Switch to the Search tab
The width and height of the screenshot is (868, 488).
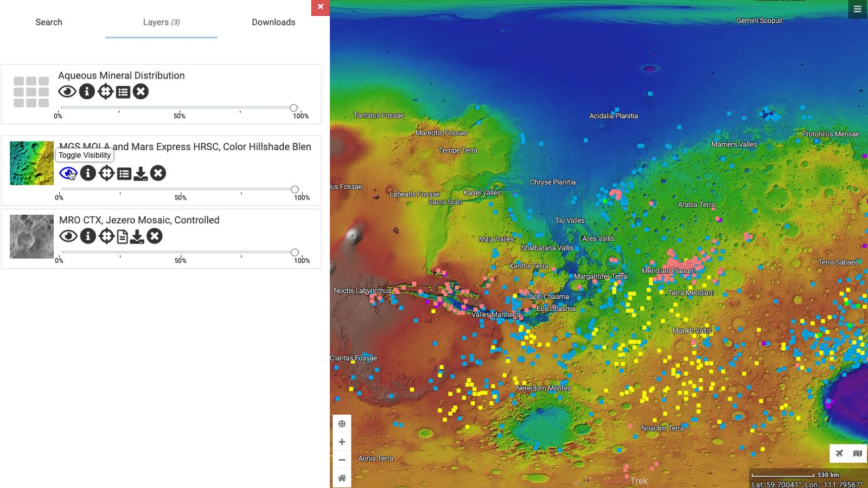pyautogui.click(x=49, y=22)
